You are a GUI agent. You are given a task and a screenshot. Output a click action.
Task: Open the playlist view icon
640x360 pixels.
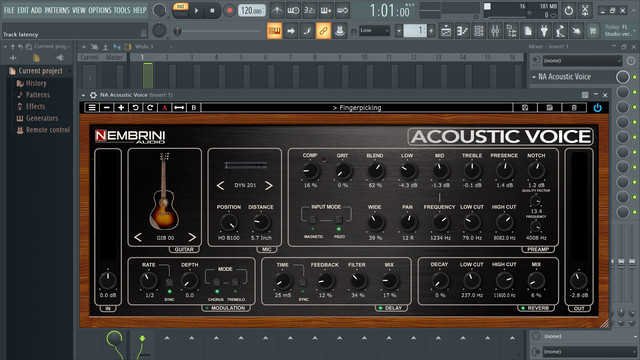coord(446,31)
